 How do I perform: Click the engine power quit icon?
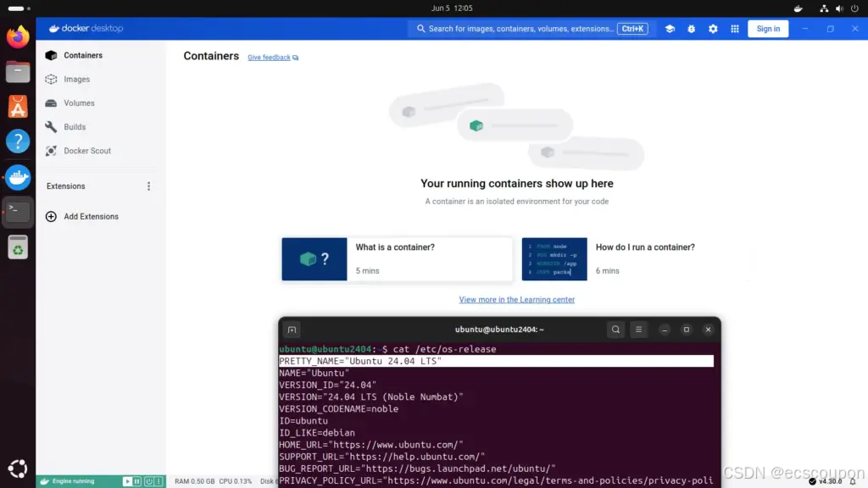coord(148,481)
